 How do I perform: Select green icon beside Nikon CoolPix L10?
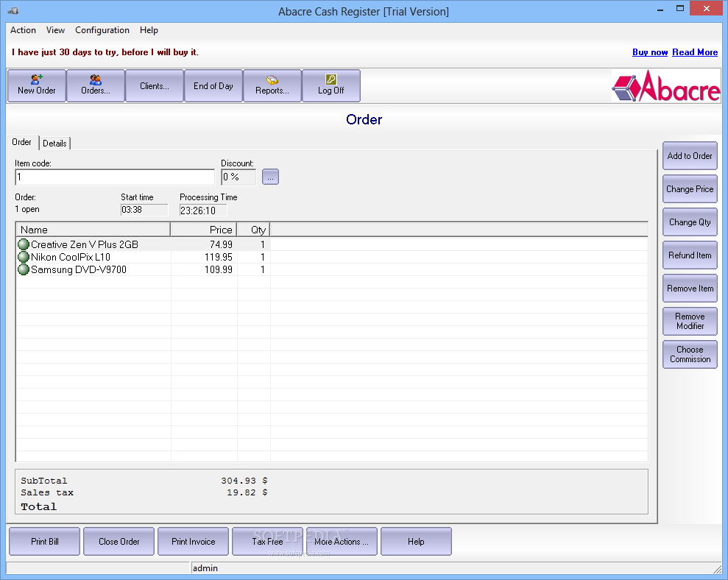pos(24,257)
